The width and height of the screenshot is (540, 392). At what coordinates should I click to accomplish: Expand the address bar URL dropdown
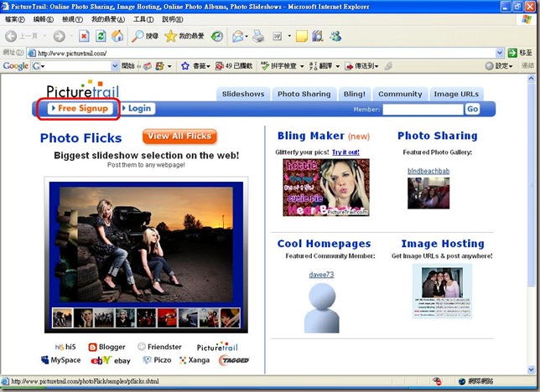500,53
